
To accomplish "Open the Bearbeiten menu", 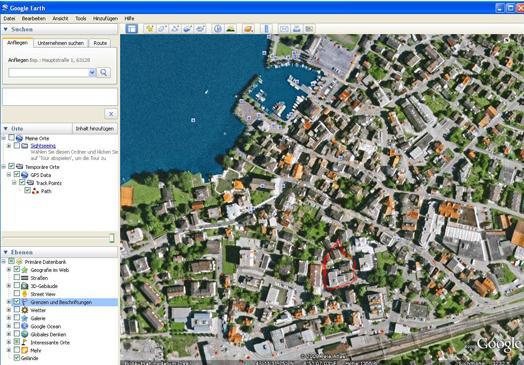I will (34, 19).
